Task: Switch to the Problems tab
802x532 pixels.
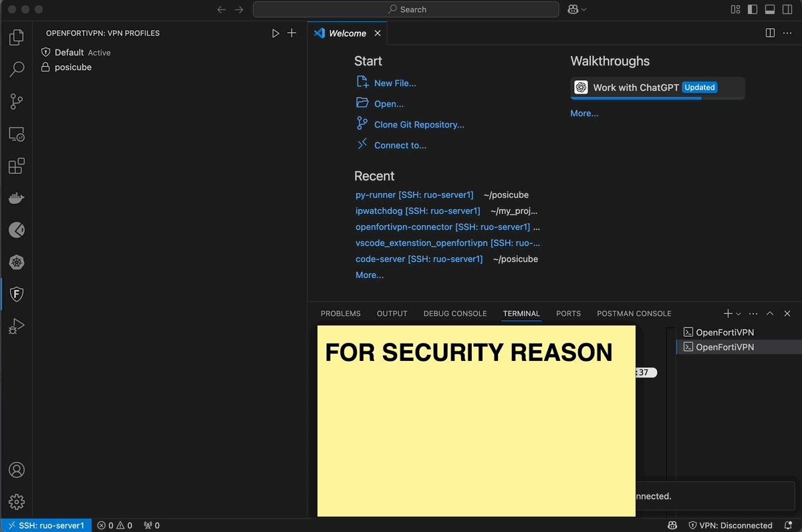Action: 341,313
